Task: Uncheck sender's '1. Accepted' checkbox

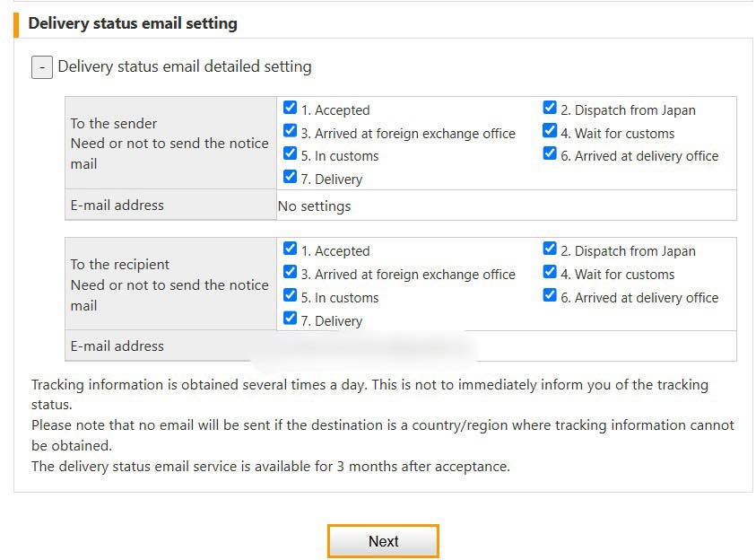Action: (x=290, y=109)
